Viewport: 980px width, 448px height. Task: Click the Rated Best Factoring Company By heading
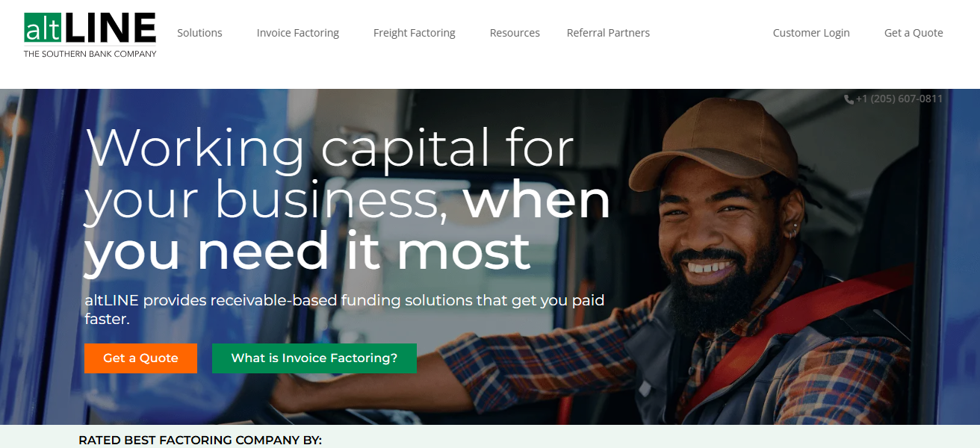click(200, 441)
